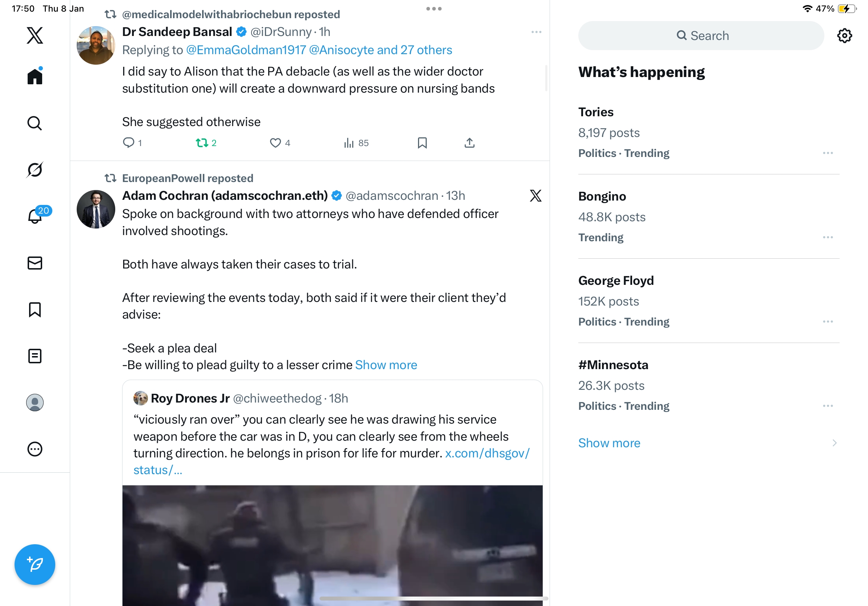Open more options for Tories trend
The height and width of the screenshot is (606, 868).
point(828,153)
